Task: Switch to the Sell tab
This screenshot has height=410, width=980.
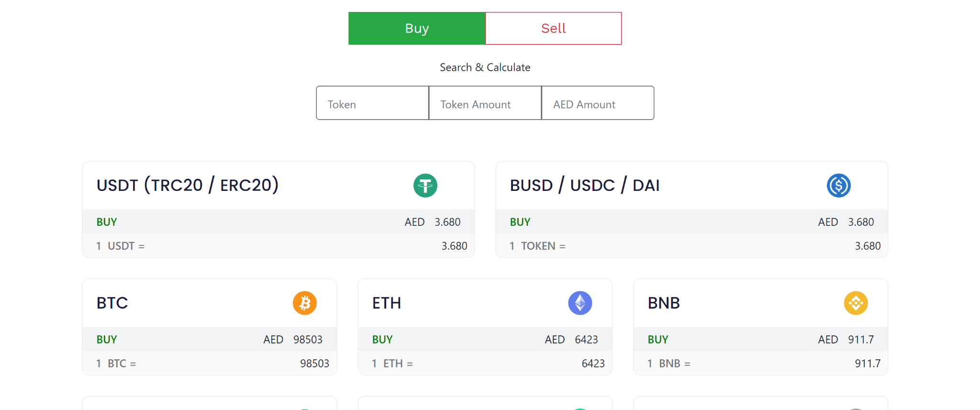Action: click(x=553, y=29)
